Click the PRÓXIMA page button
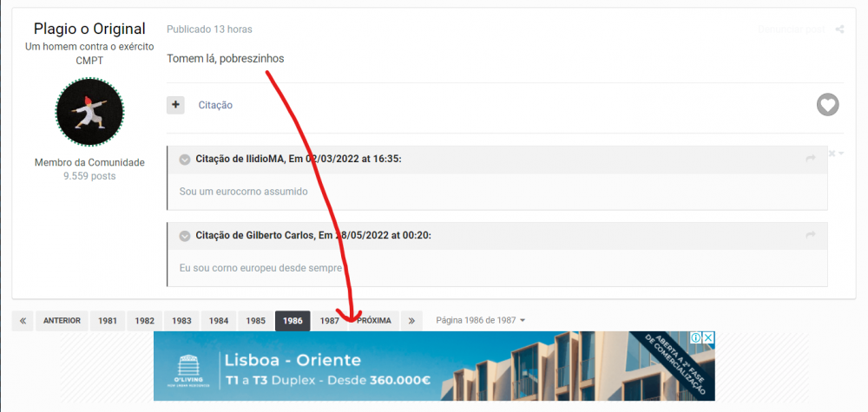This screenshot has width=868, height=412. click(373, 321)
